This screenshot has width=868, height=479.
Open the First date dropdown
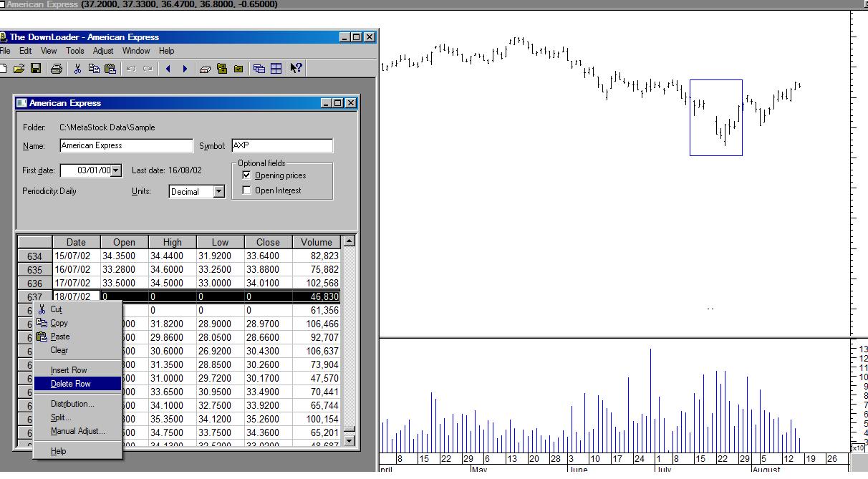pos(117,170)
